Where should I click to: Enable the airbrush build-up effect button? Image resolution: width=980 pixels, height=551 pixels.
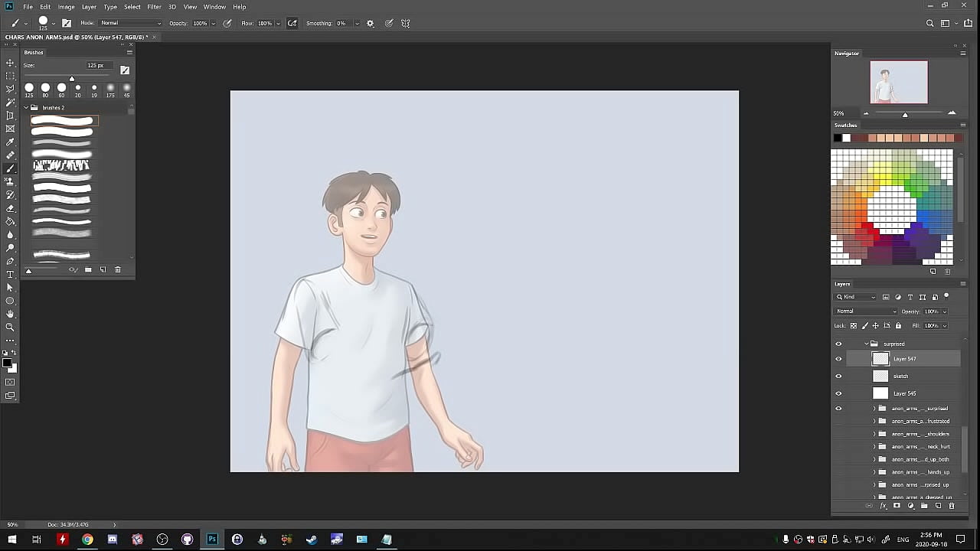click(x=292, y=24)
